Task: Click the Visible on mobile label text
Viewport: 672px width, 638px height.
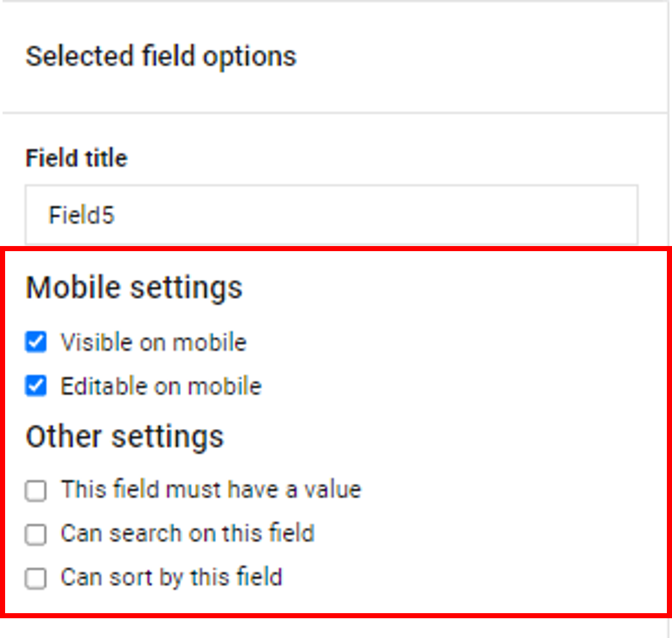Action: [x=153, y=342]
